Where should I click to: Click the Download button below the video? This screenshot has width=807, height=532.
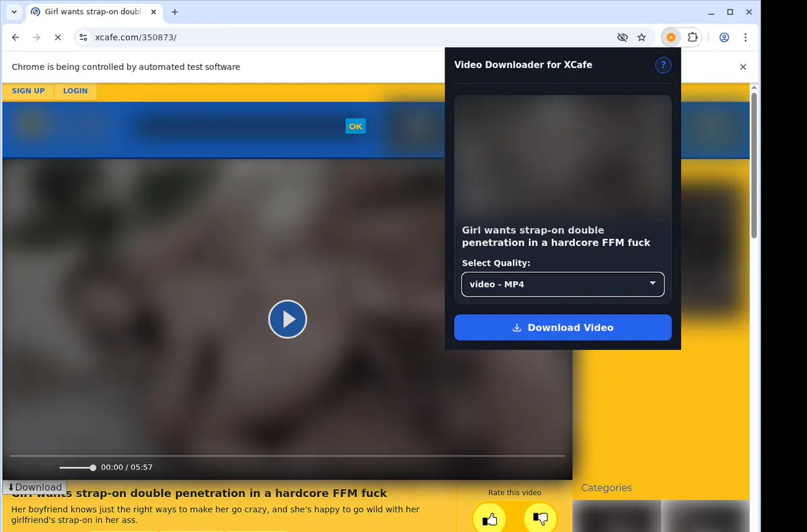(34, 488)
